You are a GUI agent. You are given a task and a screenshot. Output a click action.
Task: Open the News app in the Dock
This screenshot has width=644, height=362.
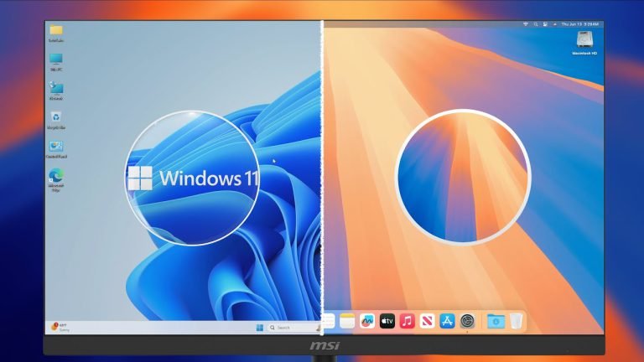[427, 321]
